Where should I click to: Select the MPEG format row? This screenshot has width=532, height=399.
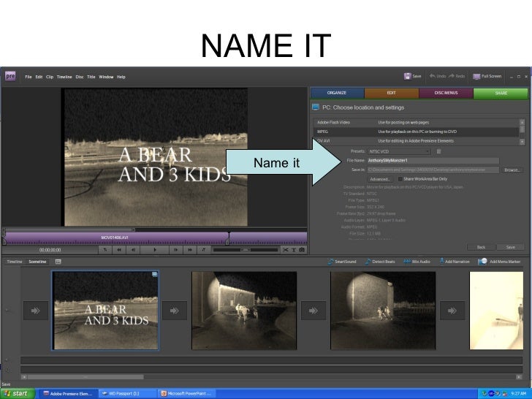(416, 132)
